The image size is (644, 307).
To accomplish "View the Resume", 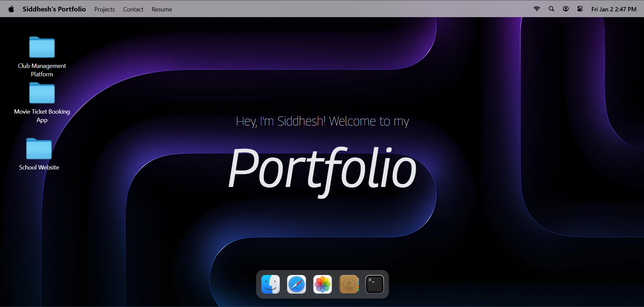I will pos(162,9).
